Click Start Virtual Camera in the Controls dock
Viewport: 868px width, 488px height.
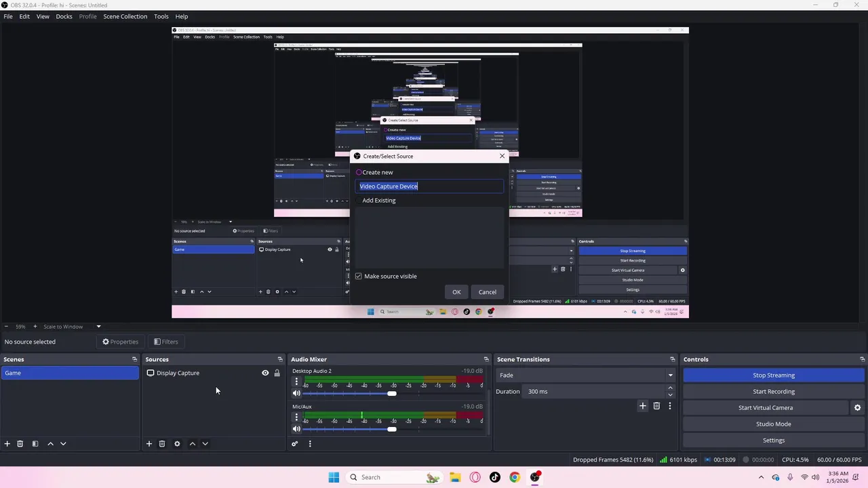click(766, 407)
